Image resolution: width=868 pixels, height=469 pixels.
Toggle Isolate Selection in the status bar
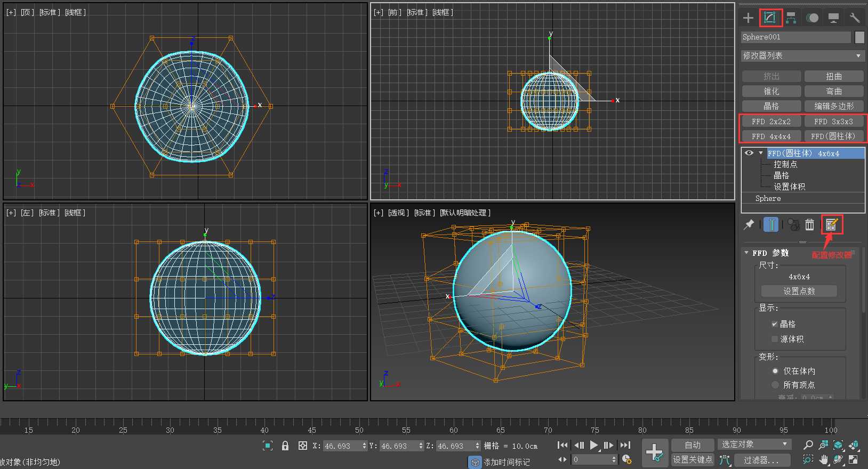(x=268, y=446)
